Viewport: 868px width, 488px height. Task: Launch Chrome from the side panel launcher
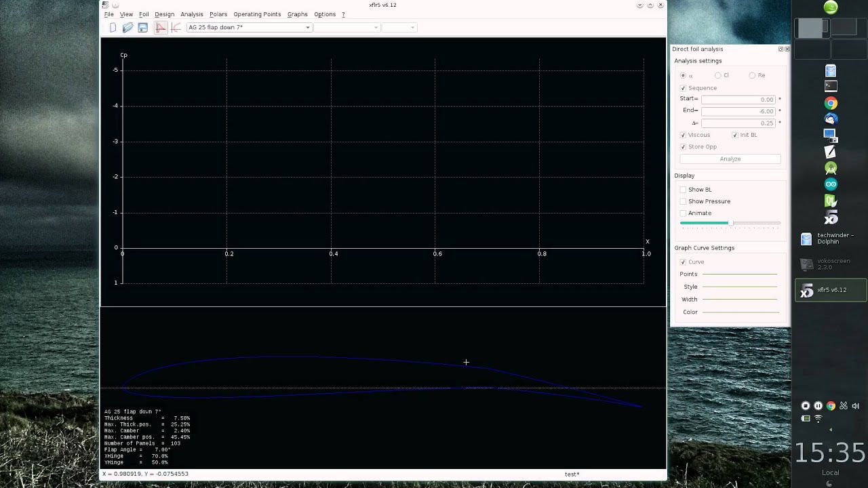tap(831, 103)
